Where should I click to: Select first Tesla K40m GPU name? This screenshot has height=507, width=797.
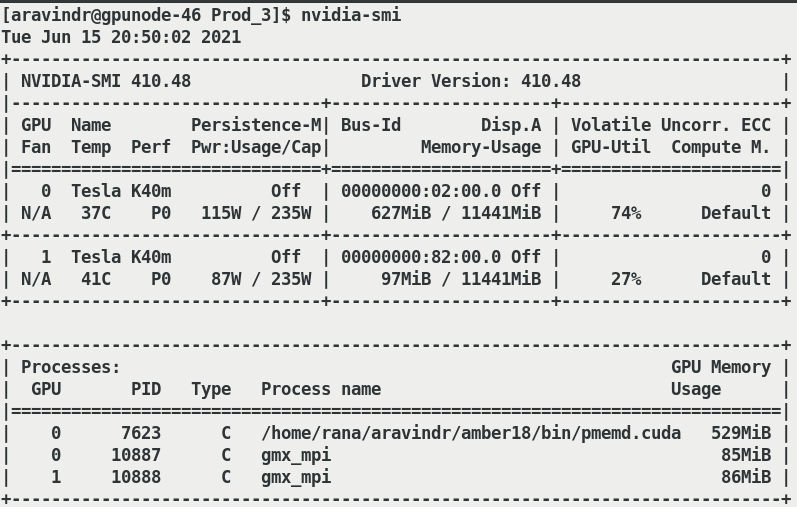(120, 191)
